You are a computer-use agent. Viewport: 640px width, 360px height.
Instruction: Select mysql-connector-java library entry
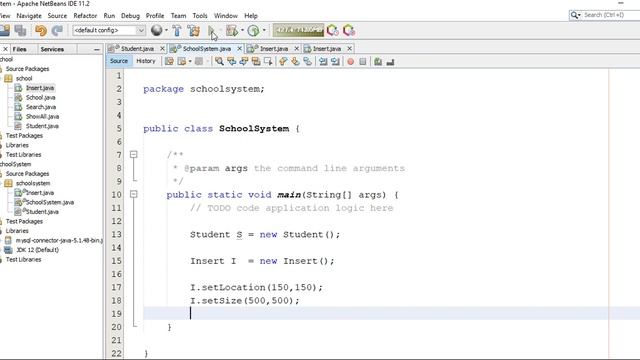(x=59, y=240)
